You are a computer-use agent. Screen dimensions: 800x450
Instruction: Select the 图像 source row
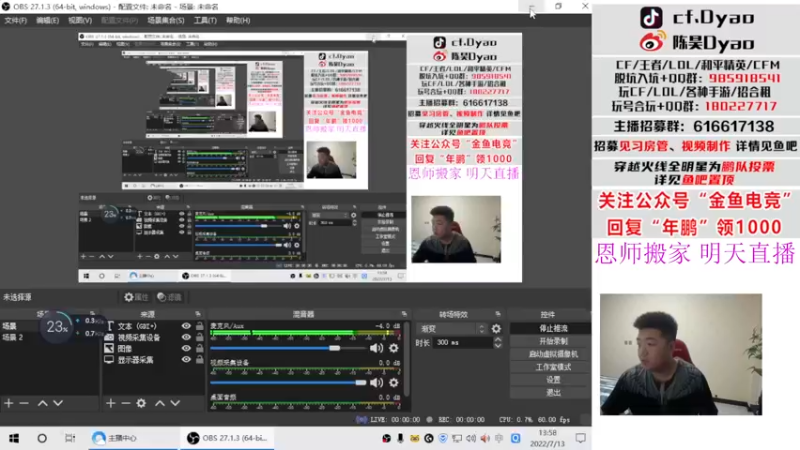click(x=154, y=348)
